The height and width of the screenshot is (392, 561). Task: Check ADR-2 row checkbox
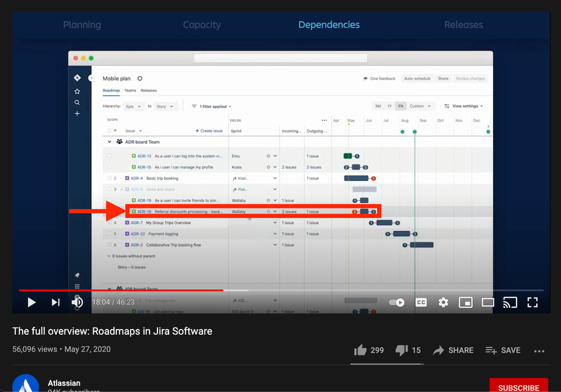pyautogui.click(x=110, y=245)
